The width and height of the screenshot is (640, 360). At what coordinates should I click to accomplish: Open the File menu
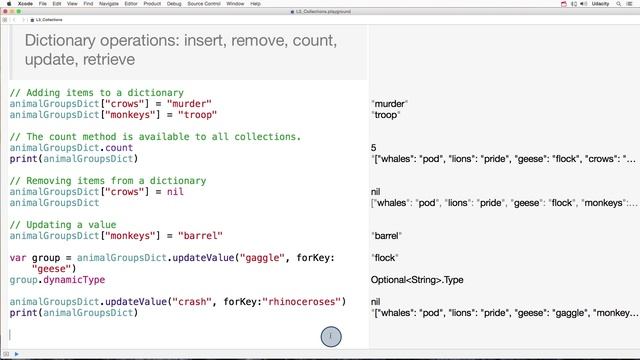[42, 4]
